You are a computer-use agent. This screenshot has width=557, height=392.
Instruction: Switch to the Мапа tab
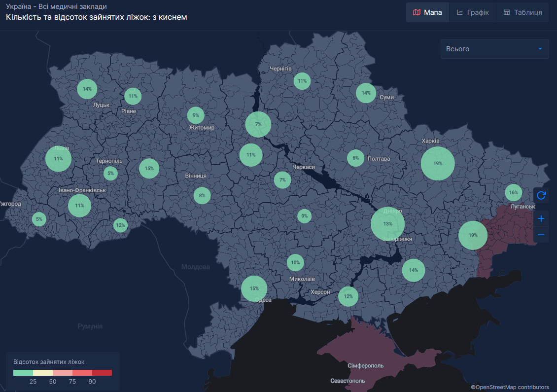click(427, 12)
